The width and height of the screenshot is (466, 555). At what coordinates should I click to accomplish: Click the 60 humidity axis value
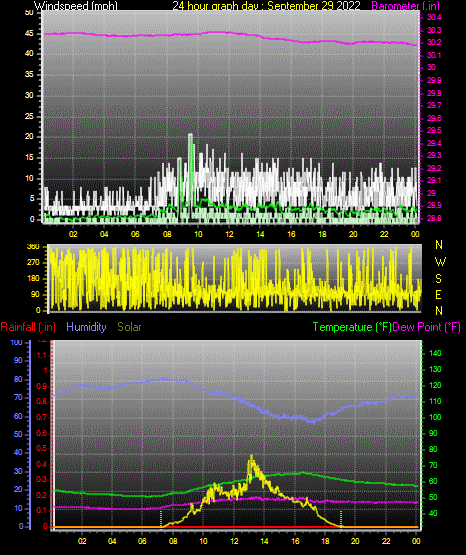(x=18, y=417)
